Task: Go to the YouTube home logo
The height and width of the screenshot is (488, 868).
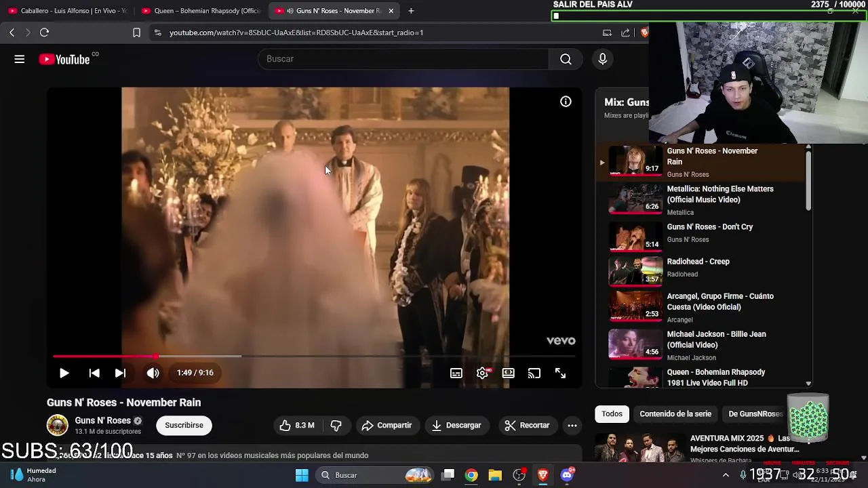Action: click(x=63, y=60)
